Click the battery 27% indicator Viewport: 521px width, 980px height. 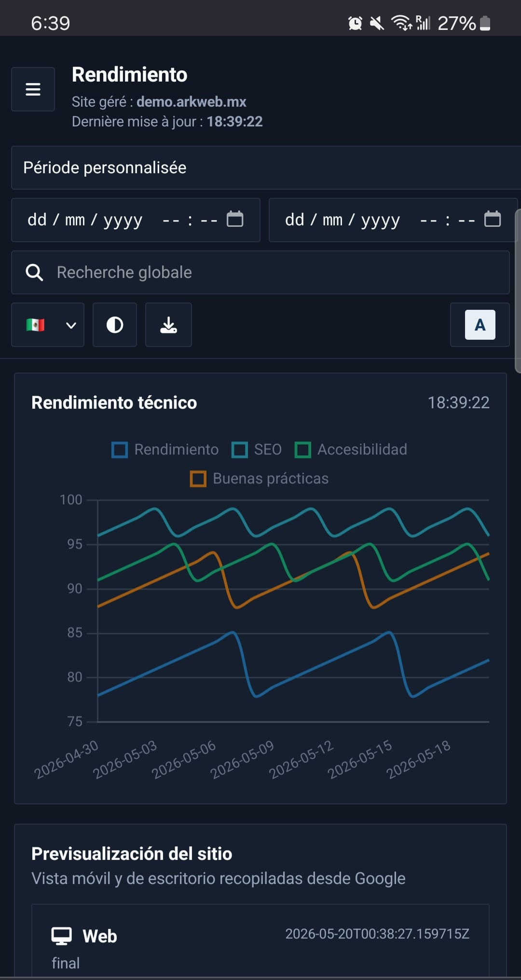(x=464, y=23)
